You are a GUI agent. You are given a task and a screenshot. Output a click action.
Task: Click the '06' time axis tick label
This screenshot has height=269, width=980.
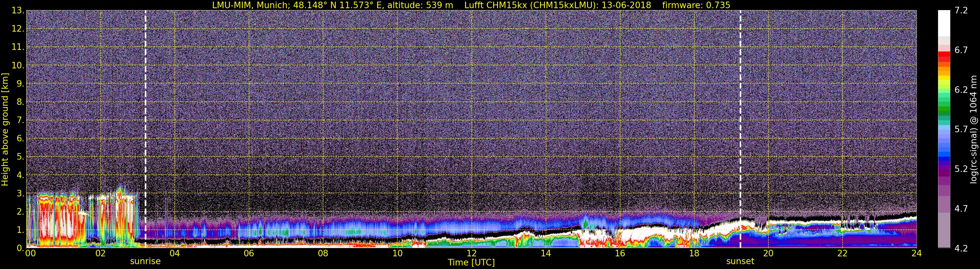249,254
